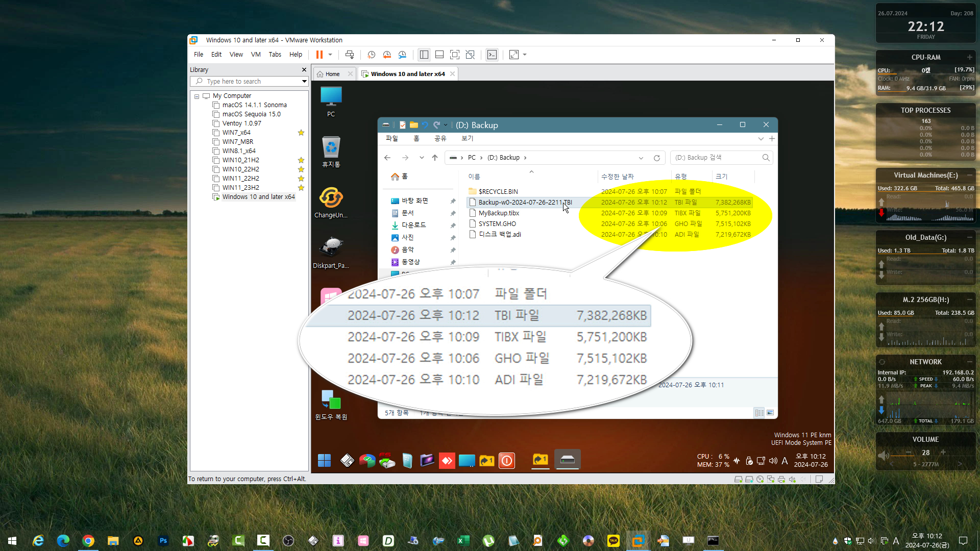Open KakaoTalk icon on host taskbar
Screen dimensions: 980x551
click(x=614, y=541)
